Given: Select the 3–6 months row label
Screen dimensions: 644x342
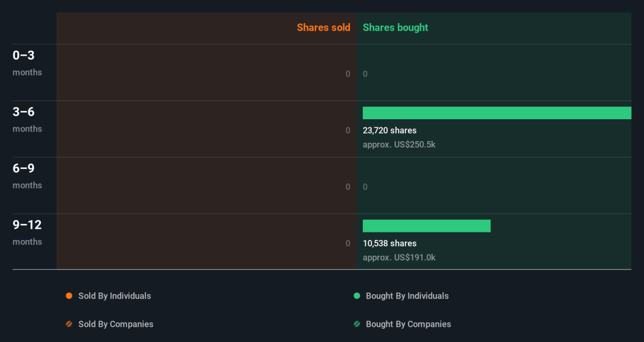Looking at the screenshot, I should tap(27, 119).
